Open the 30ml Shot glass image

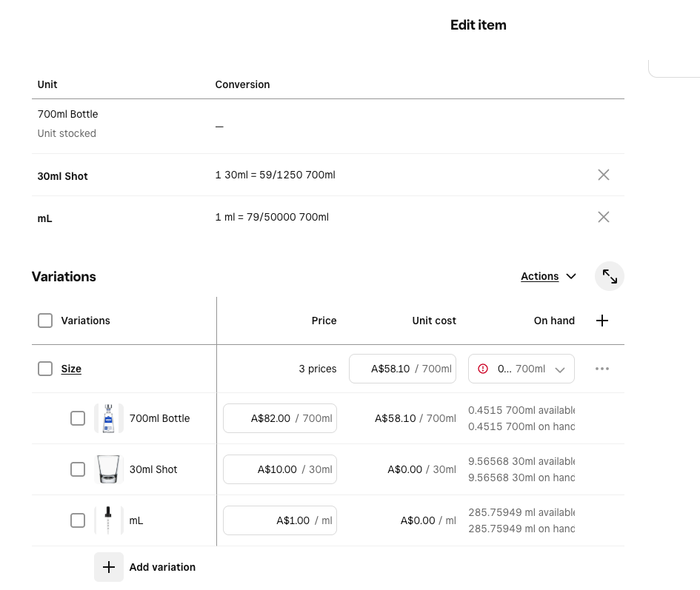(x=108, y=469)
